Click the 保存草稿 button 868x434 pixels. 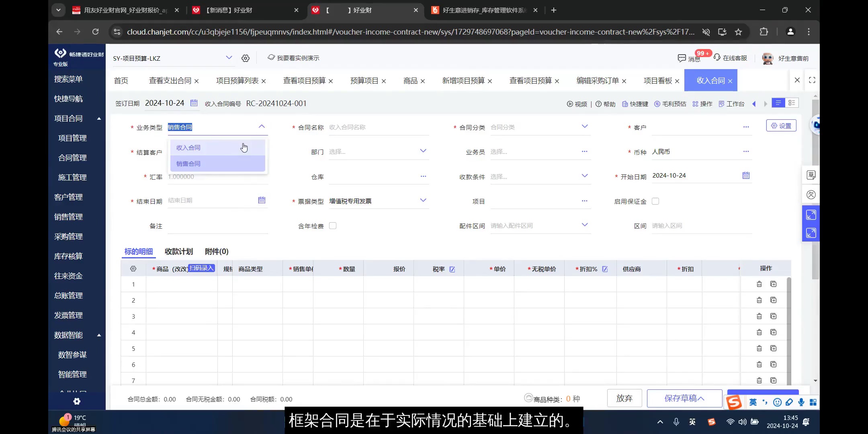coord(684,398)
